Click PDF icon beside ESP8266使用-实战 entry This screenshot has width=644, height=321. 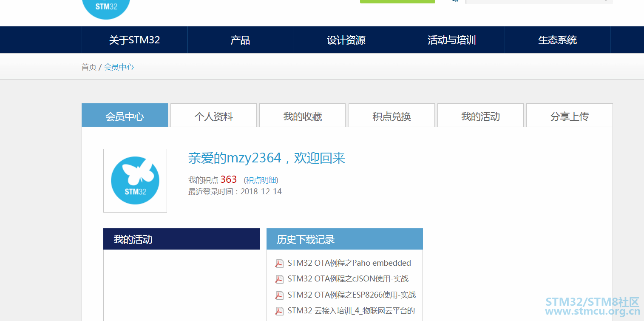[279, 295]
